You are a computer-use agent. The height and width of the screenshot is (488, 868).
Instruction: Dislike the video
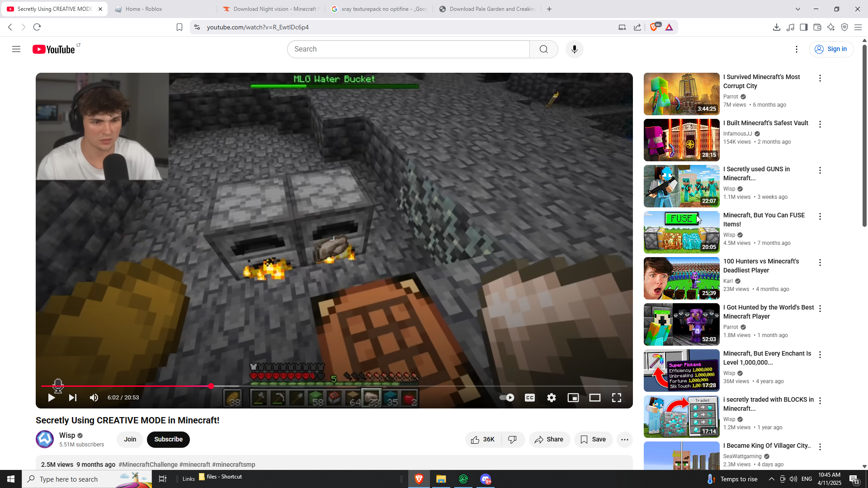point(512,440)
